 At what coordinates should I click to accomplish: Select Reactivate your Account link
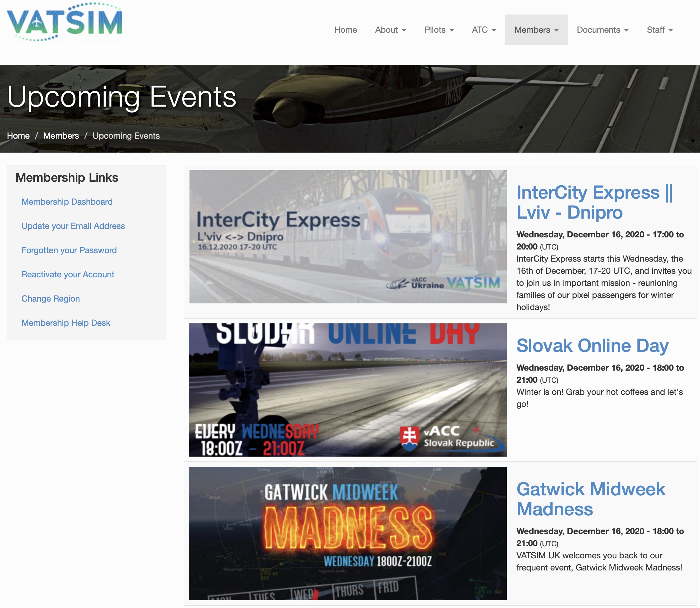click(x=68, y=274)
